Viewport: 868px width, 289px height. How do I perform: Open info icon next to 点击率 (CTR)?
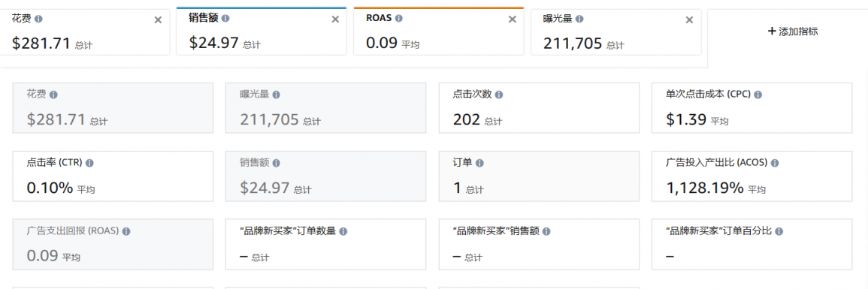tap(89, 163)
